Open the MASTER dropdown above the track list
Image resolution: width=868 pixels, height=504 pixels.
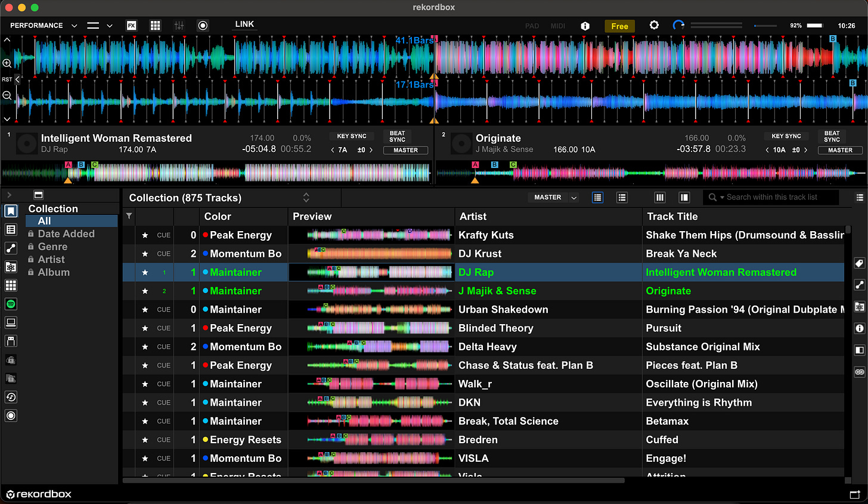[553, 197]
